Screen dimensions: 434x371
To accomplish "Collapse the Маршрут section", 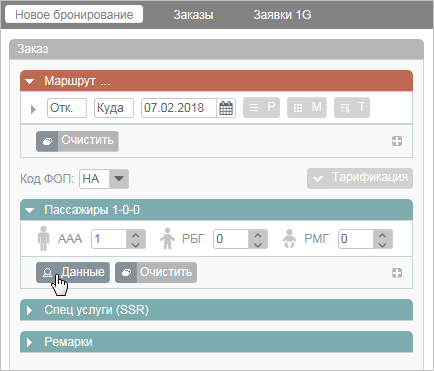I will pyautogui.click(x=30, y=81).
